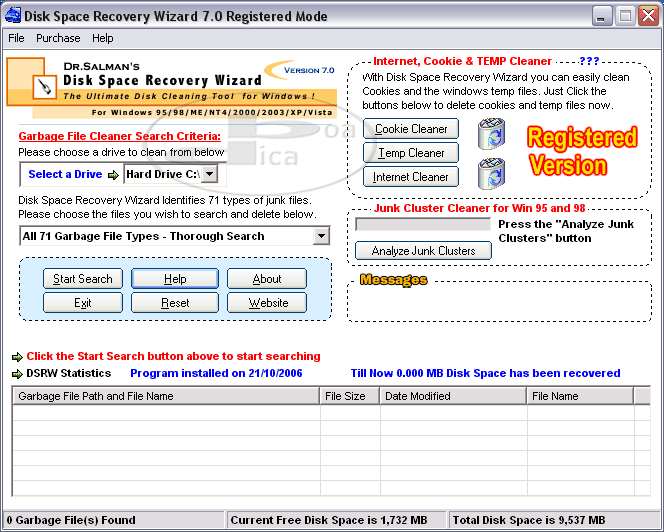Launch the Cookie Cleaner
664x532 pixels.
click(411, 129)
